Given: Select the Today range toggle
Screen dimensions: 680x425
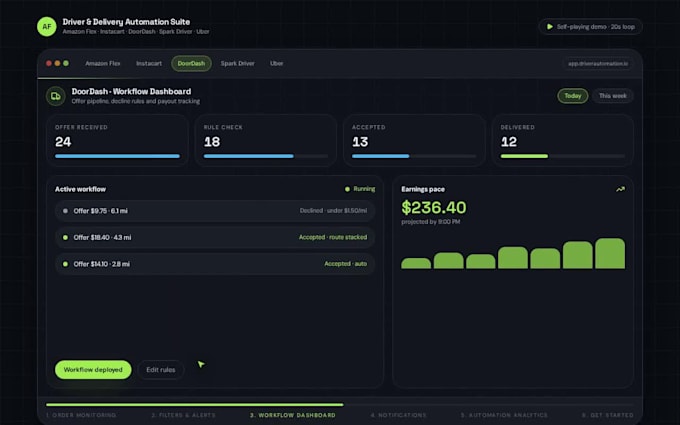Looking at the screenshot, I should pyautogui.click(x=572, y=96).
